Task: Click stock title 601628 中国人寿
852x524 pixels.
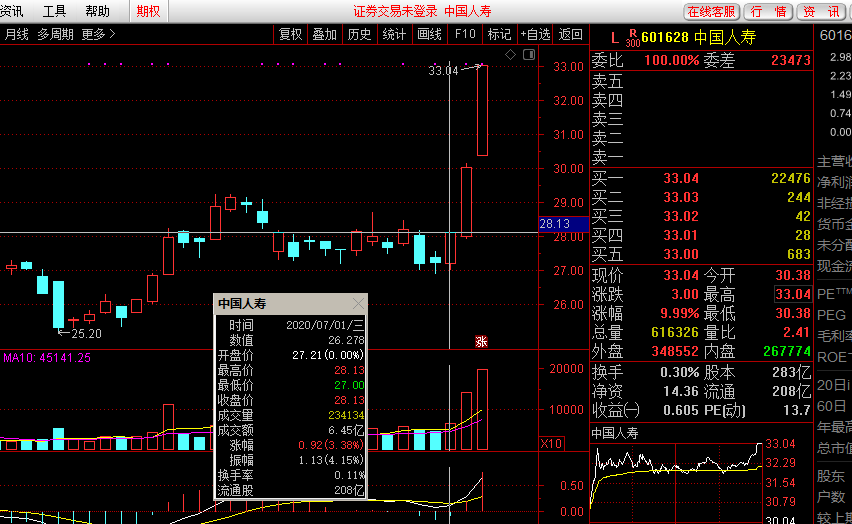Action: click(698, 38)
